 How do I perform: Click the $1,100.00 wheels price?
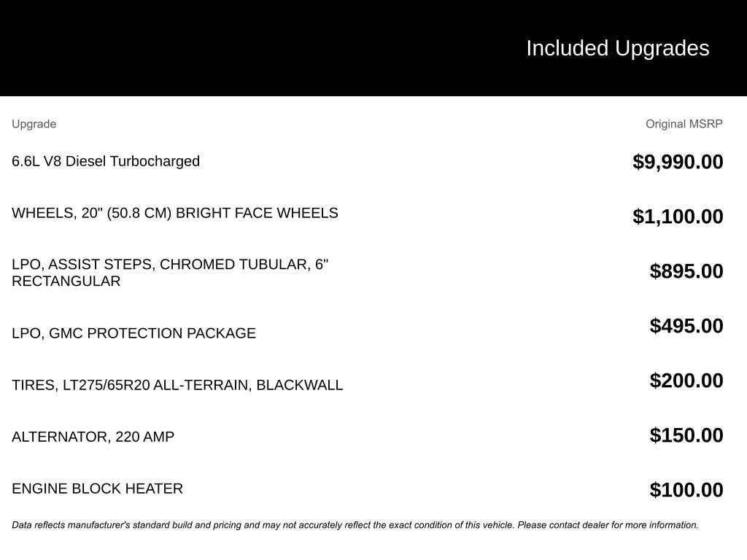(678, 217)
